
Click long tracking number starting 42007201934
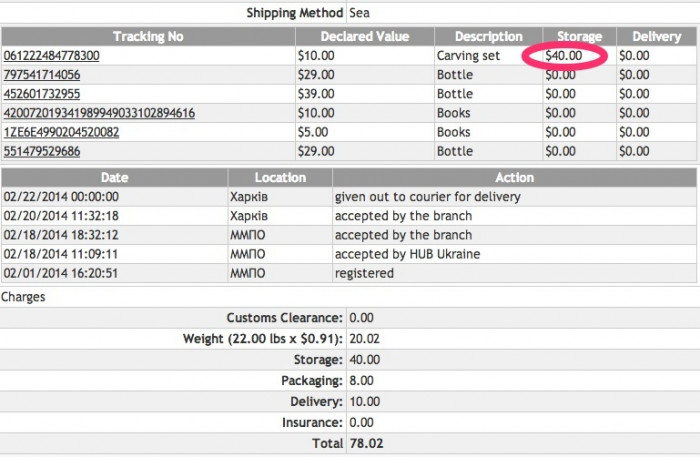pos(99,113)
